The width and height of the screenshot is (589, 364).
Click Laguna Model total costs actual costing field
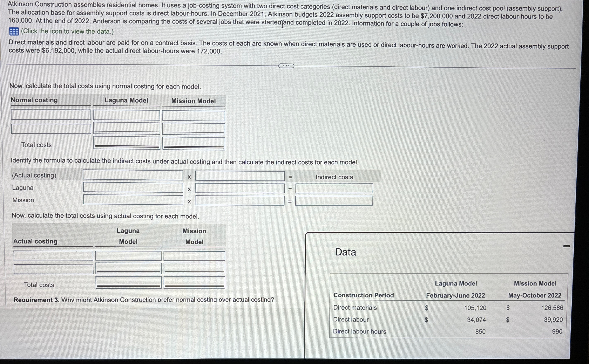[128, 282]
